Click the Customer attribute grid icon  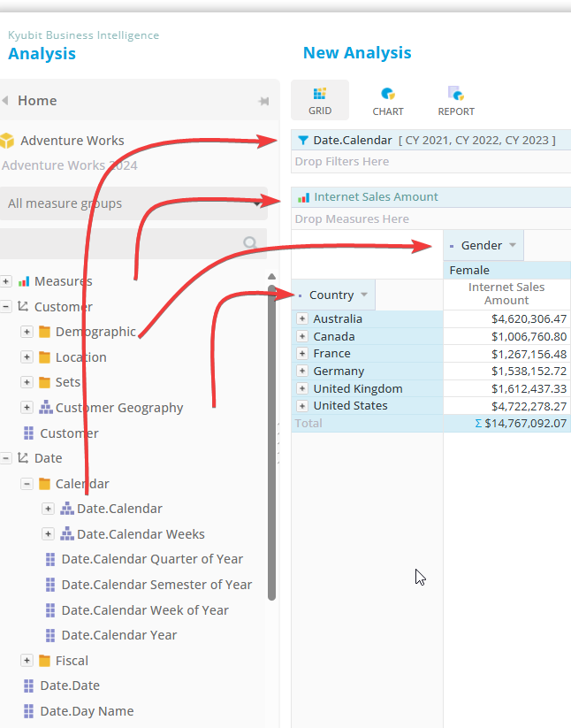pyautogui.click(x=28, y=433)
